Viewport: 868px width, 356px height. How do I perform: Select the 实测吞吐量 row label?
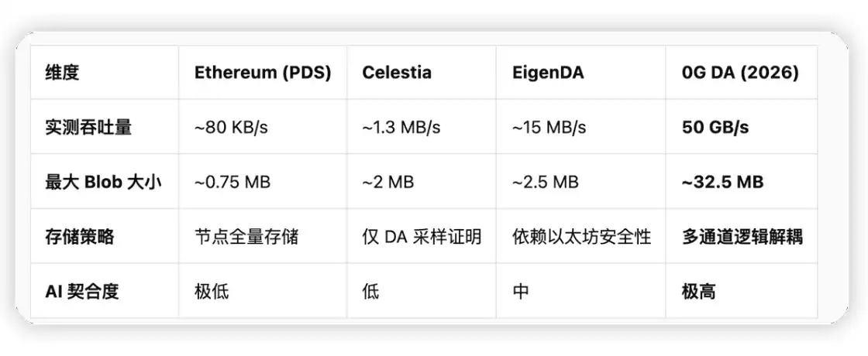point(88,127)
